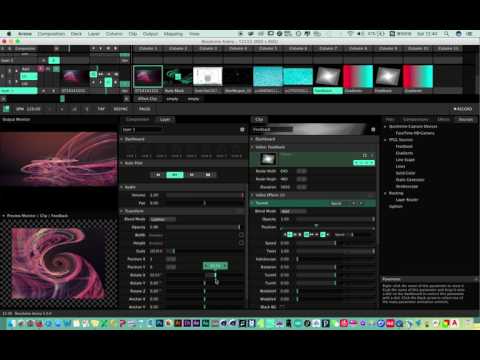Switch to the Layer properties tab

click(165, 119)
